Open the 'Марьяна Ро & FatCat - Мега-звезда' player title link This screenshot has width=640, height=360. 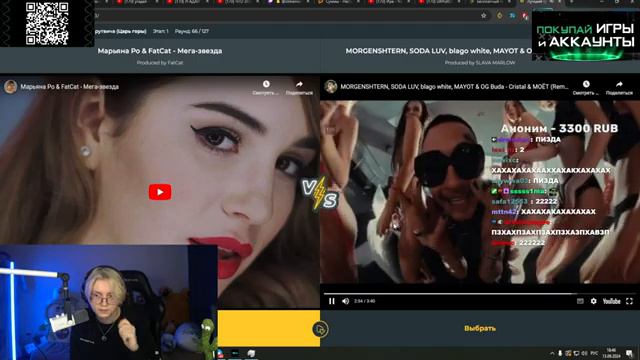point(70,87)
